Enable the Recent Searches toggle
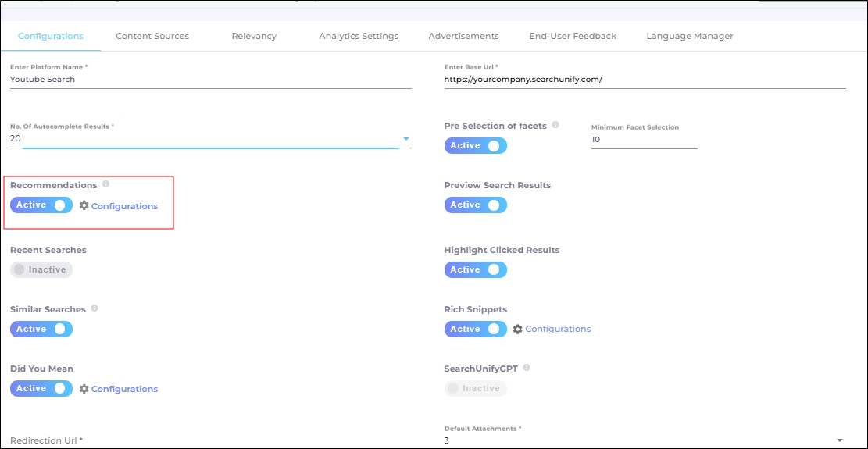868x449 pixels. point(41,269)
